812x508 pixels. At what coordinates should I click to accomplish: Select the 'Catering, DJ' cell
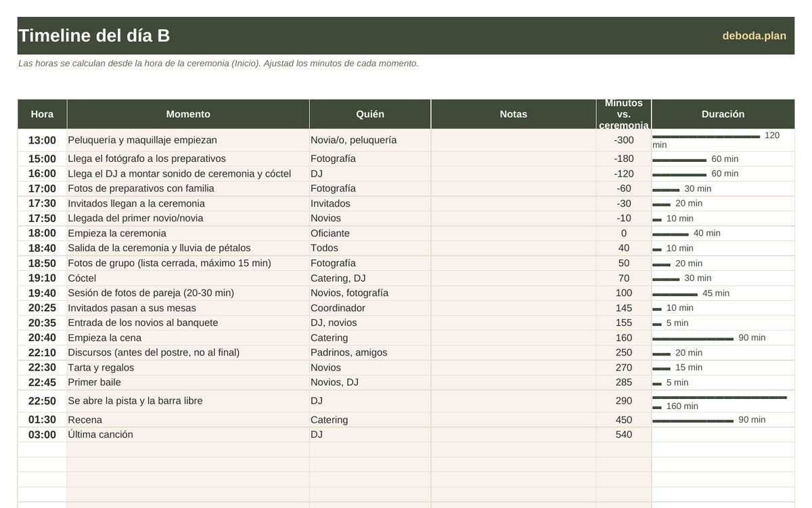pos(370,278)
